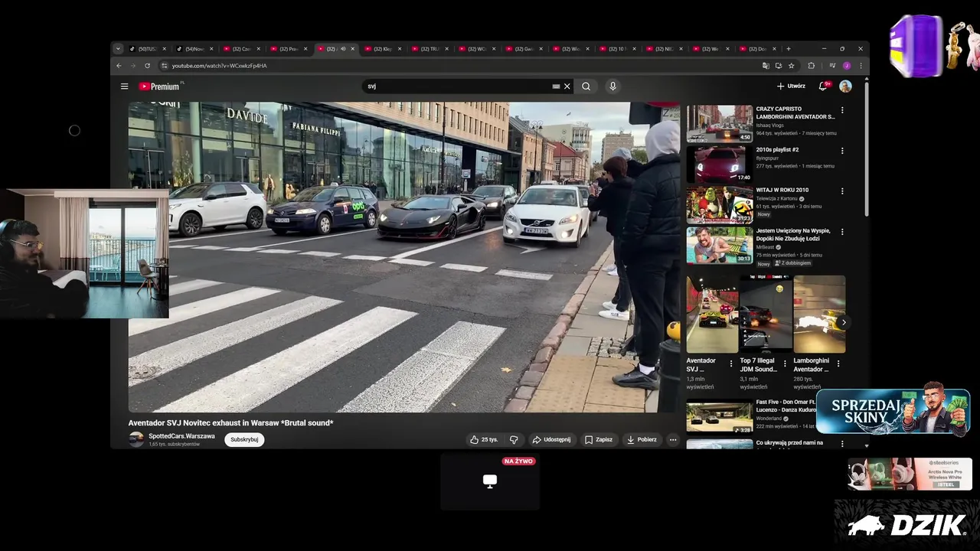Screen dimensions: 980x551
Task: Subscribe with Subskrybuj button
Action: [244, 439]
